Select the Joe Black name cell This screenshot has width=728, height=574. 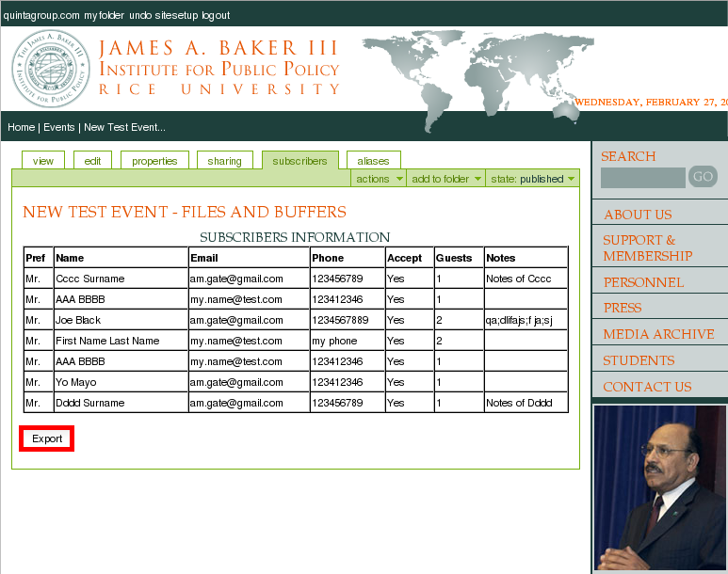(121, 320)
